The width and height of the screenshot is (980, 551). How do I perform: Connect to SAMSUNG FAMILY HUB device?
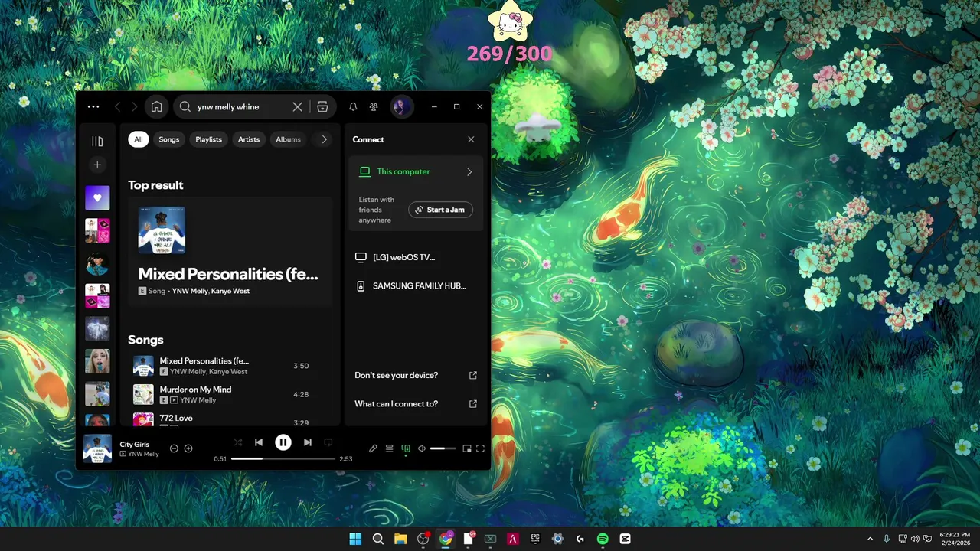coord(416,285)
